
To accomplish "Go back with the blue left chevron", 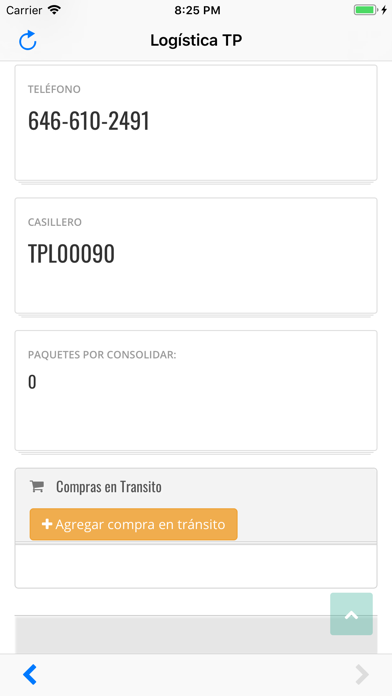I will [30, 675].
